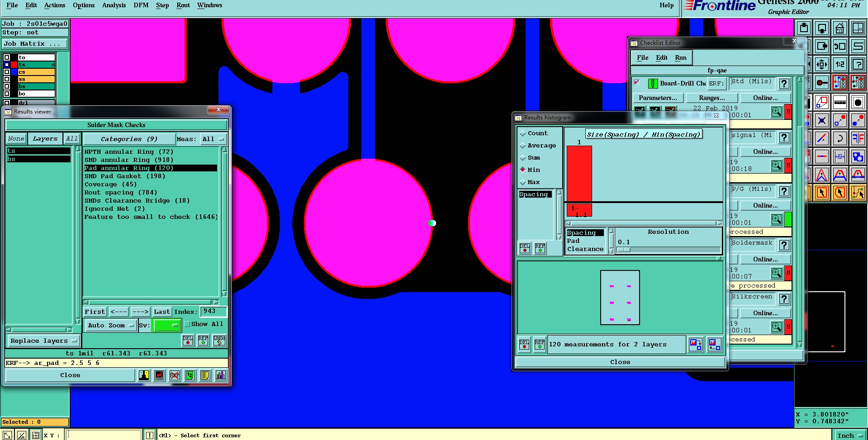This screenshot has height=440, width=868.
Task: Click the Home view icon in top toolbar
Action: 840,28
